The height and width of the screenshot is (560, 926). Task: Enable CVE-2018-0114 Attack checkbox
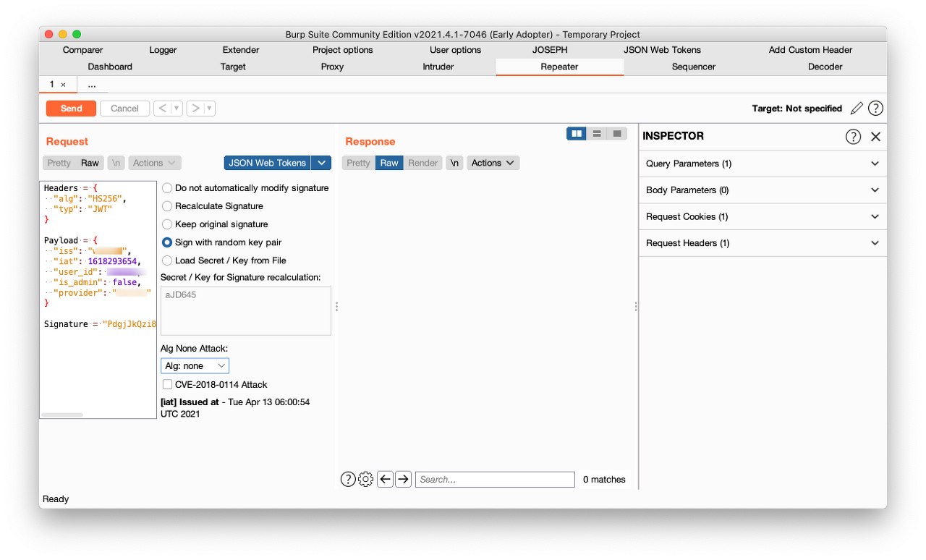(x=167, y=385)
